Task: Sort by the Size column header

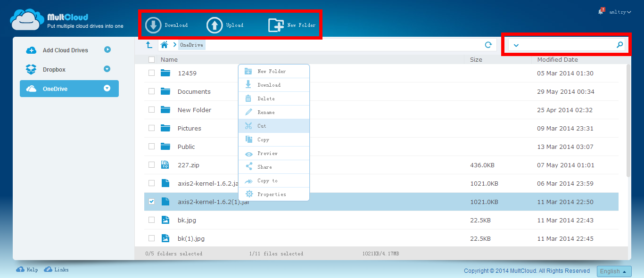Action: (476, 60)
